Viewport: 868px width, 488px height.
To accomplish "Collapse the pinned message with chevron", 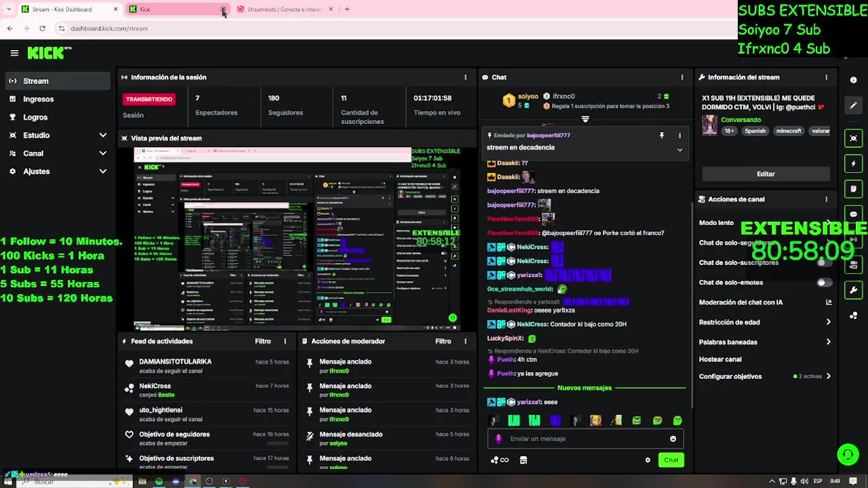I will click(679, 150).
